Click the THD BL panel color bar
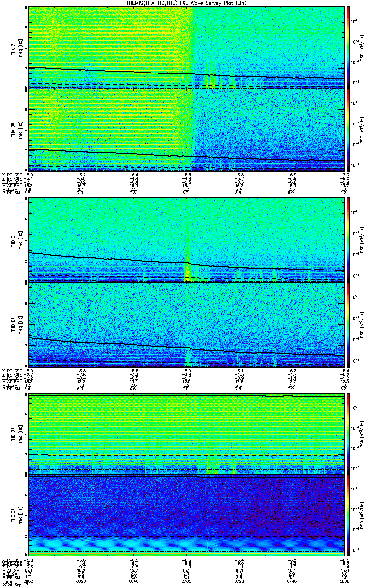Screen dimensions: 368x588 [x=348, y=240]
